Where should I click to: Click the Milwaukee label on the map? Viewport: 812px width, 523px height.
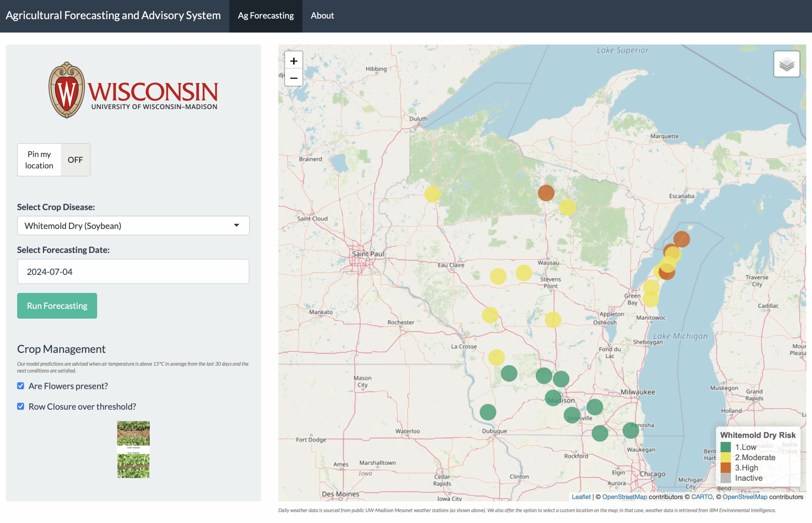tap(638, 392)
